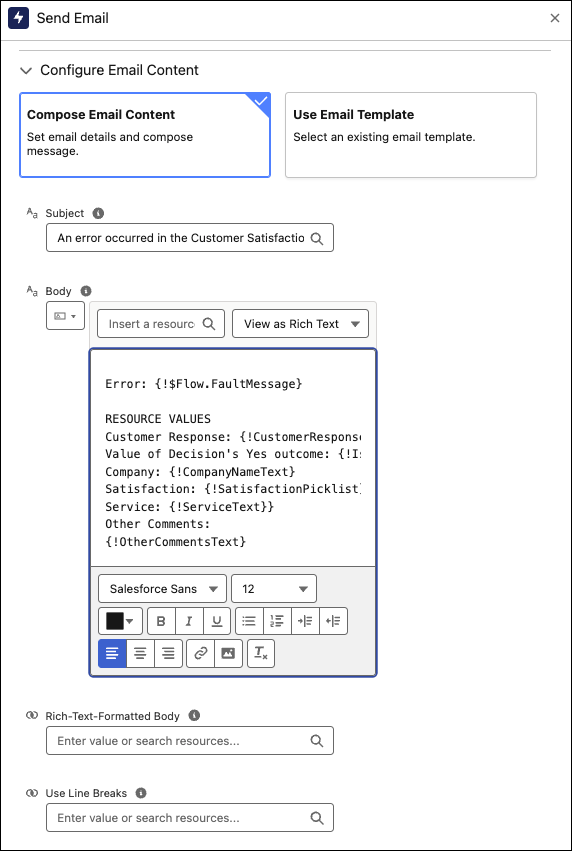Viewport: 572px width, 851px height.
Task: Apply italic formatting button
Action: [x=189, y=621]
